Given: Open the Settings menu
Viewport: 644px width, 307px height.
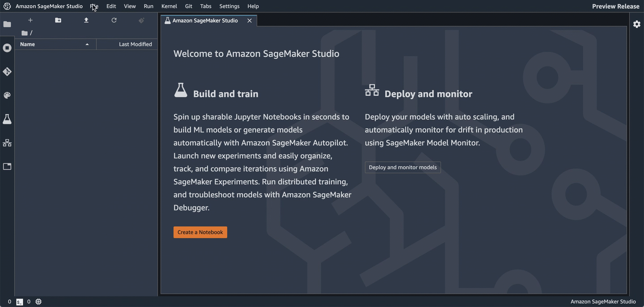Looking at the screenshot, I should point(229,6).
